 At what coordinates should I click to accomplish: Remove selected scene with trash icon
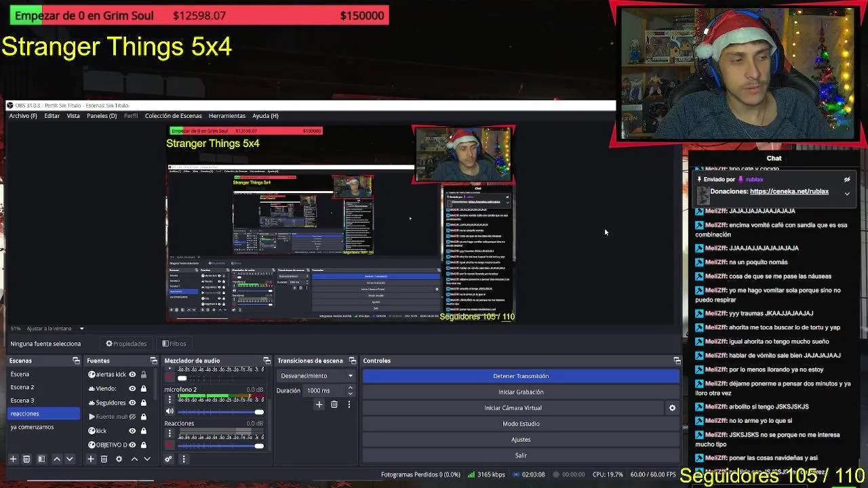pyautogui.click(x=26, y=459)
